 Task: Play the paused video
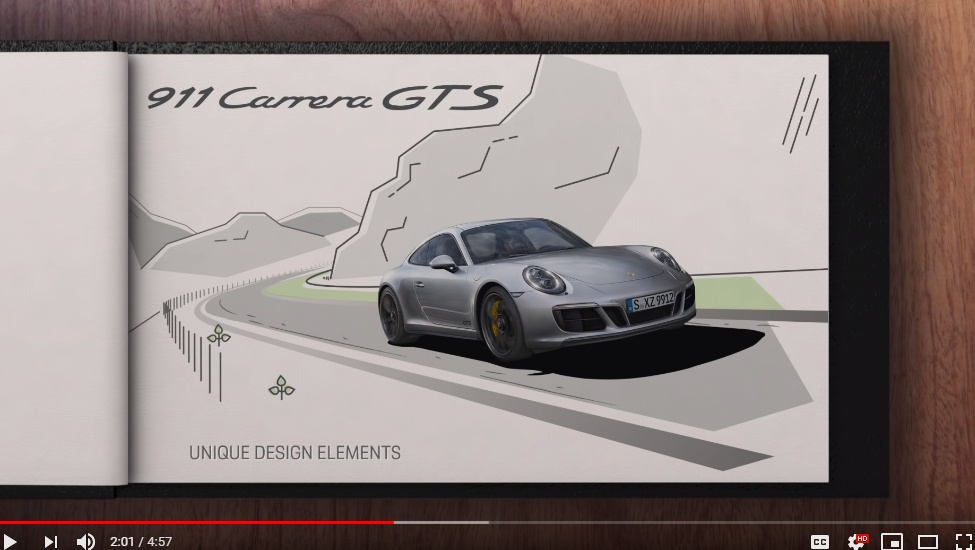[x=11, y=542]
